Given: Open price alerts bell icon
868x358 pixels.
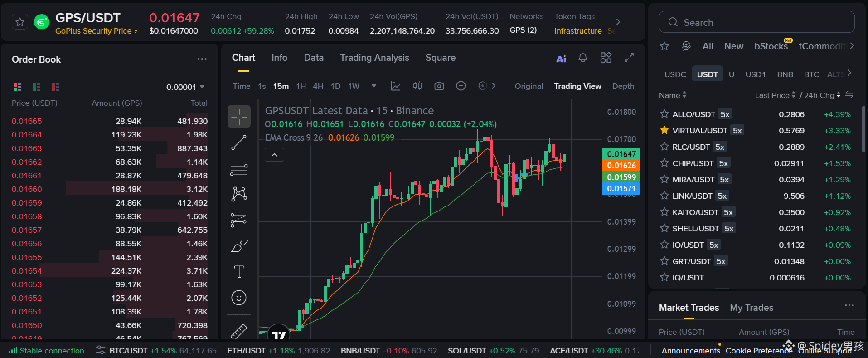Looking at the screenshot, I should (583, 58).
